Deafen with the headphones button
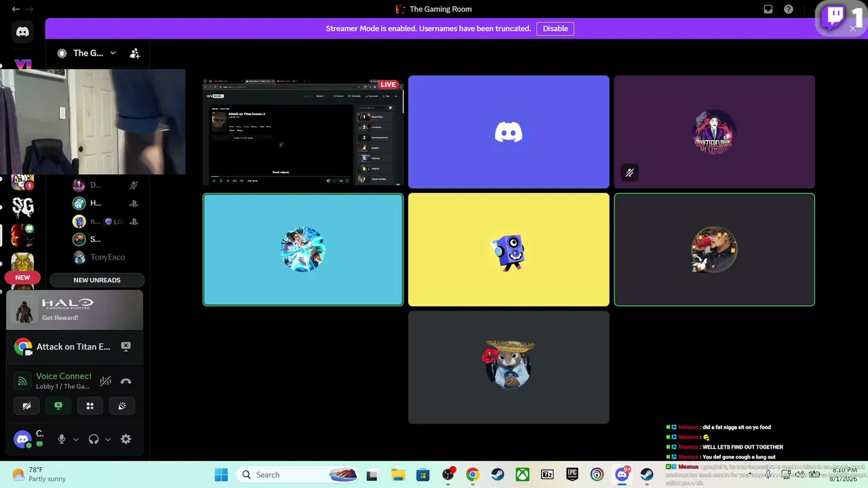This screenshot has width=868, height=488. click(x=94, y=439)
